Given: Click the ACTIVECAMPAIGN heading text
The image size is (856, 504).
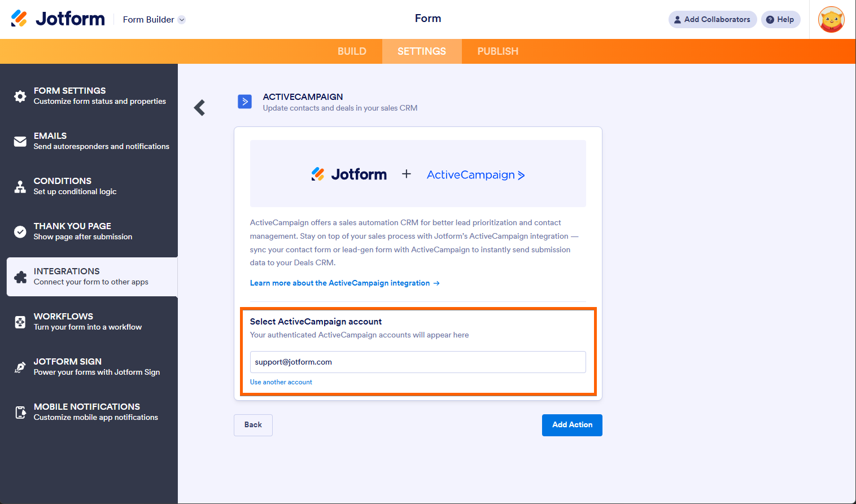Looking at the screenshot, I should tap(303, 97).
